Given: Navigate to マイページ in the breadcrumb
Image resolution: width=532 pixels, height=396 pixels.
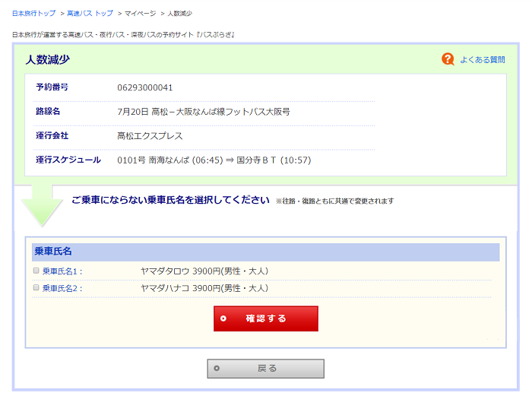Looking at the screenshot, I should pyautogui.click(x=140, y=14).
